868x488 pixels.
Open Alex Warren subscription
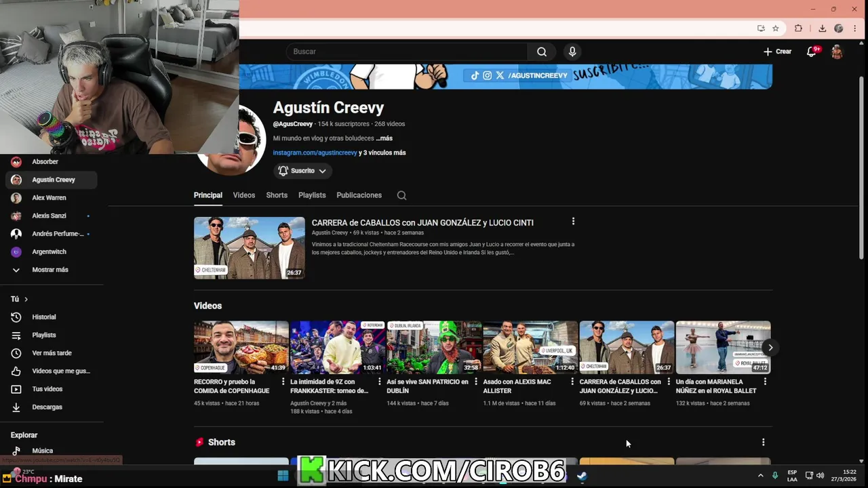(x=52, y=198)
